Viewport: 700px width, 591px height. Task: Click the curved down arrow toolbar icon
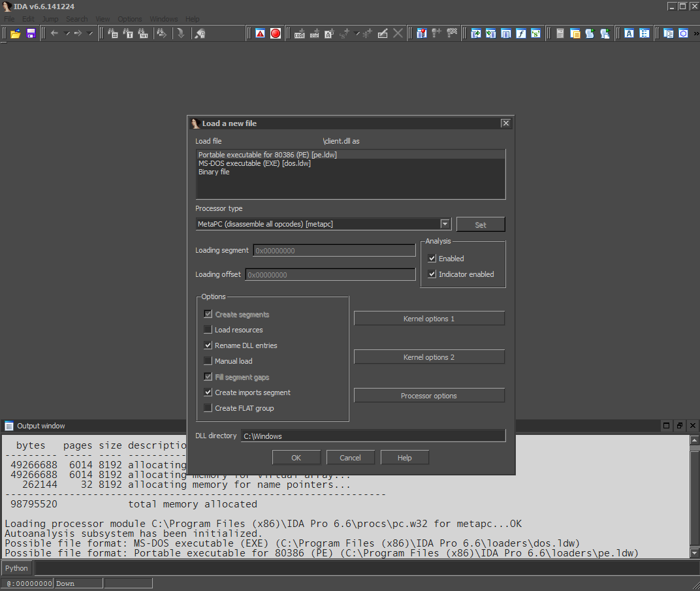(x=181, y=33)
